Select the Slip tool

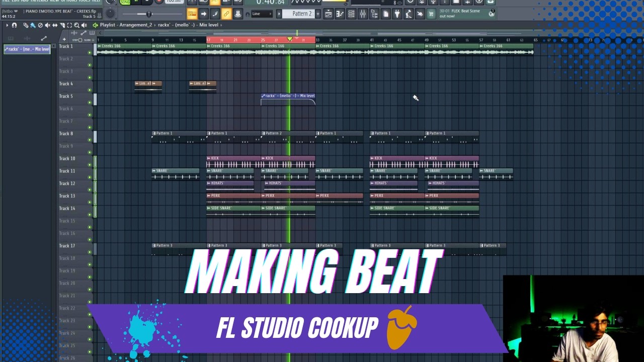point(55,25)
